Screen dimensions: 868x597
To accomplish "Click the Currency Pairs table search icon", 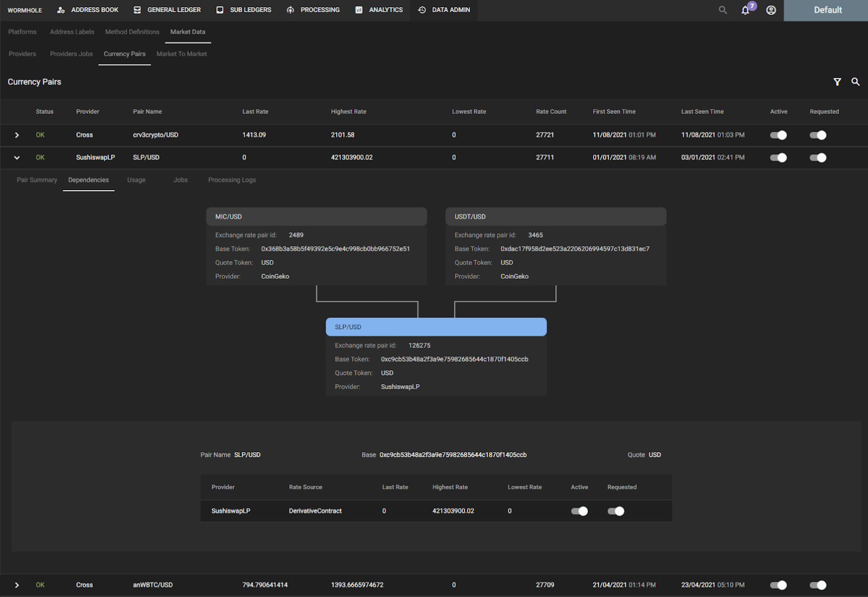I will [x=855, y=82].
